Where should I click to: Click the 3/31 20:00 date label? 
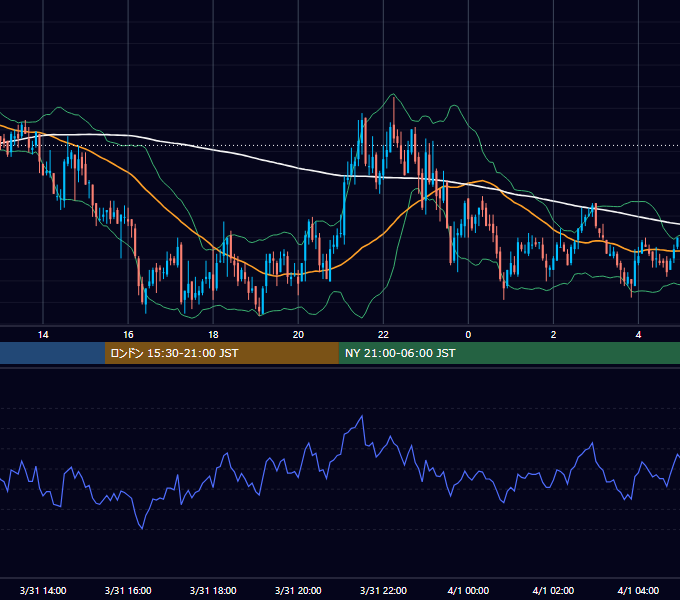(298, 590)
